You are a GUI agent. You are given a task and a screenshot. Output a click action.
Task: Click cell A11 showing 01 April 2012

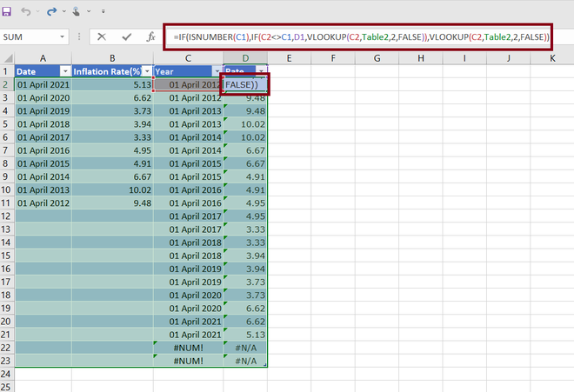coord(43,203)
